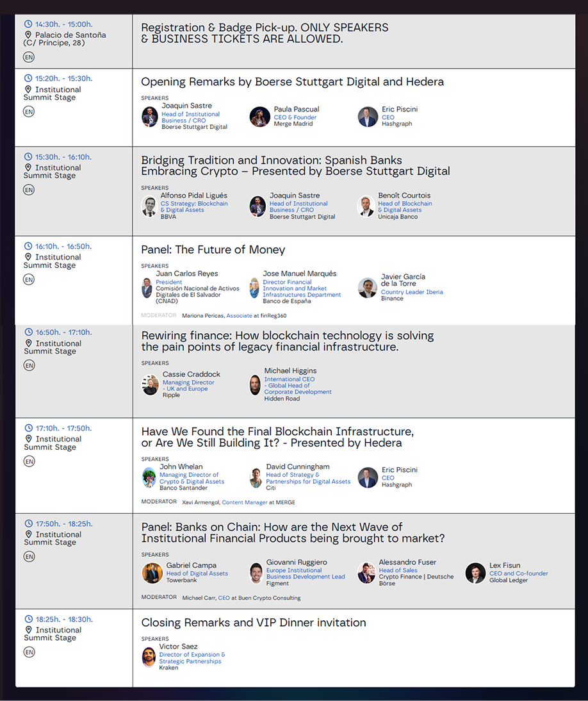The width and height of the screenshot is (588, 701).
Task: Click Javier García de la Torre's "Country Leader Iberia" link
Action: (x=412, y=292)
